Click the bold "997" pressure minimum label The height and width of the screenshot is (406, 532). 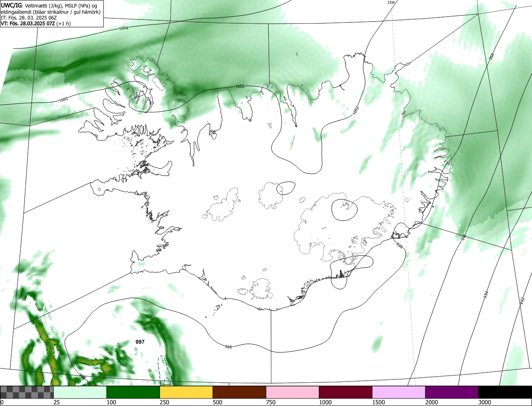pyautogui.click(x=140, y=342)
